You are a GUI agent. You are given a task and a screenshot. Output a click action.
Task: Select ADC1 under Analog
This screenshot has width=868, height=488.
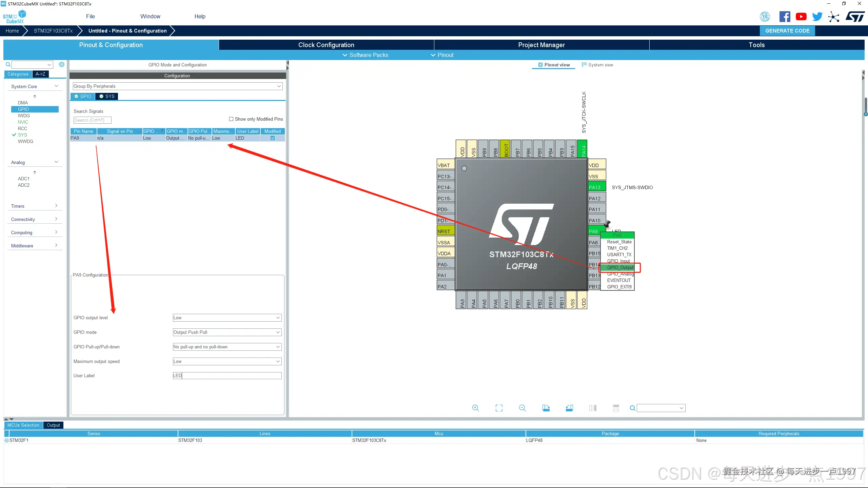[24, 179]
